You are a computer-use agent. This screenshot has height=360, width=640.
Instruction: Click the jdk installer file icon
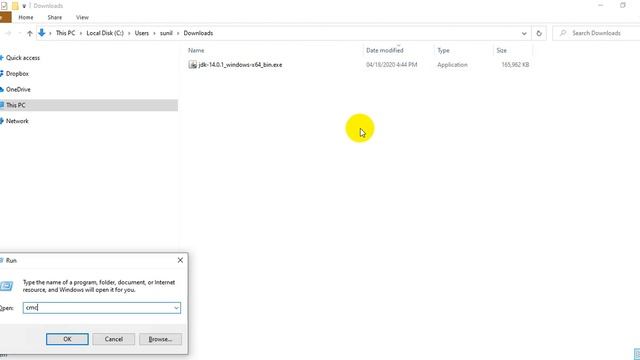coord(193,65)
